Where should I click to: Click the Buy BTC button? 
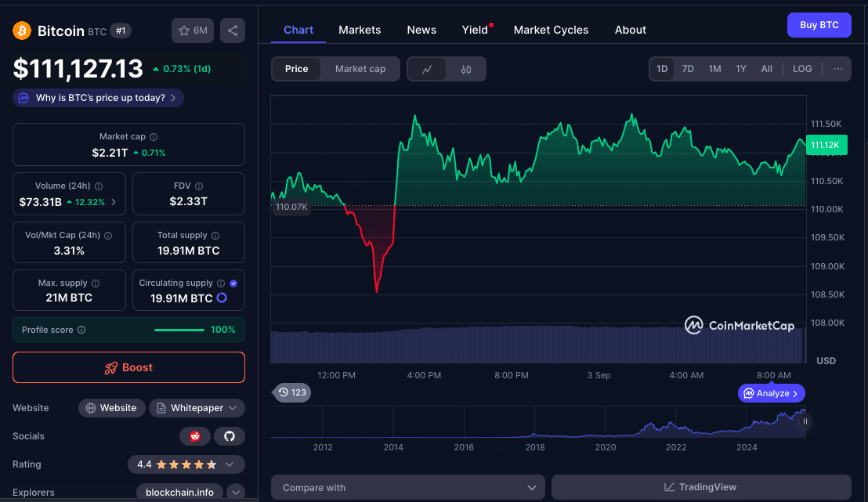(x=819, y=25)
